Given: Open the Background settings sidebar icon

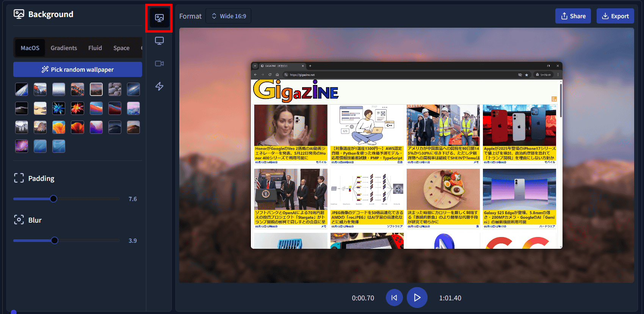Looking at the screenshot, I should (159, 18).
